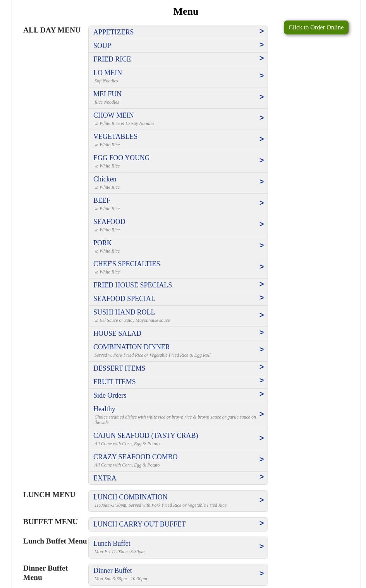This screenshot has width=366, height=588.
Task: Expand LO MEIN soft noodles section
Action: pyautogui.click(x=108, y=73)
